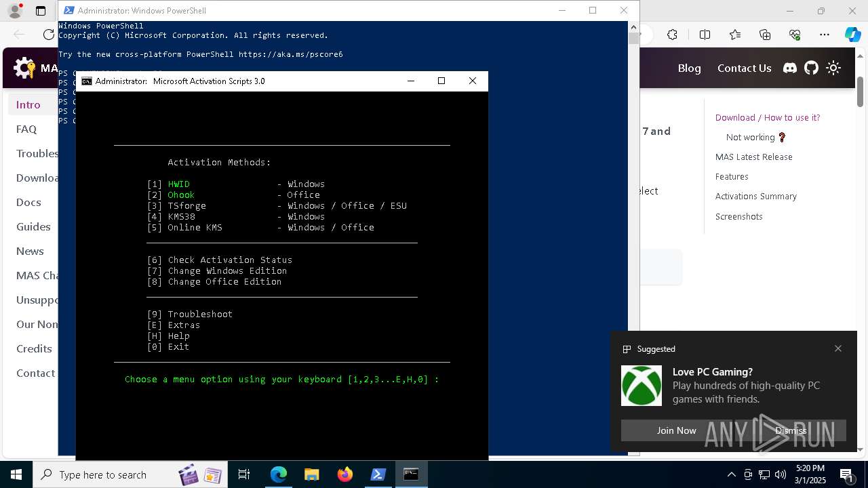
Task: Open Edge Favorites star icon
Action: (x=735, y=35)
